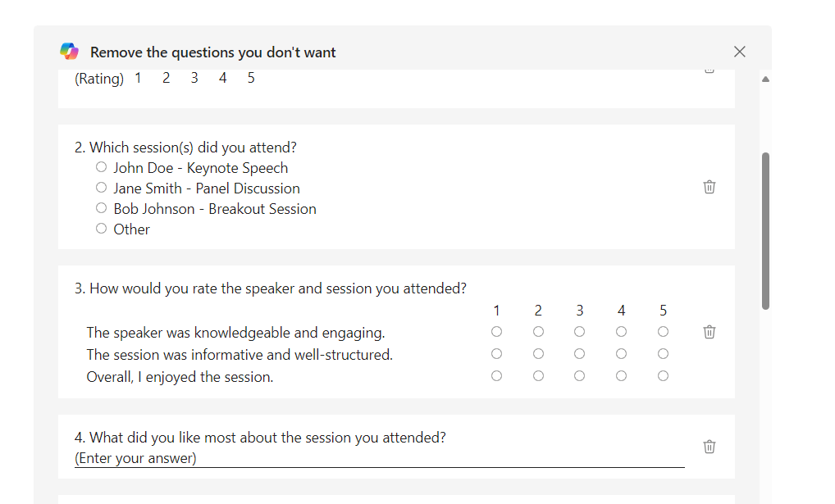
Task: Pick Bob Johnson - Breakout Session option
Action: (x=102, y=208)
